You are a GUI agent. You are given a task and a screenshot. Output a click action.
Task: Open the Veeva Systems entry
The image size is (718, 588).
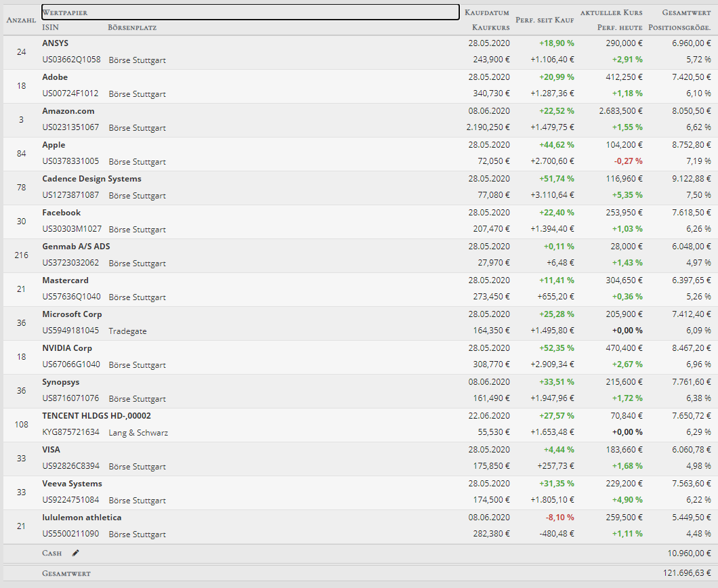[72, 484]
